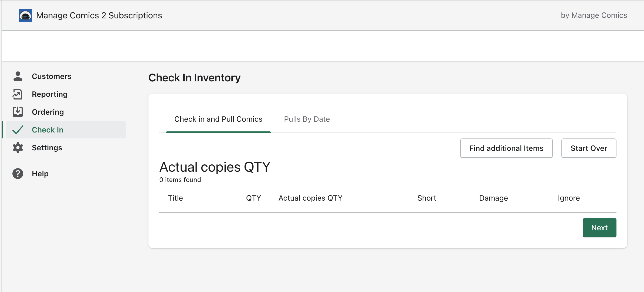Open the Help sidebar link
This screenshot has width=644, height=292.
[x=40, y=174]
